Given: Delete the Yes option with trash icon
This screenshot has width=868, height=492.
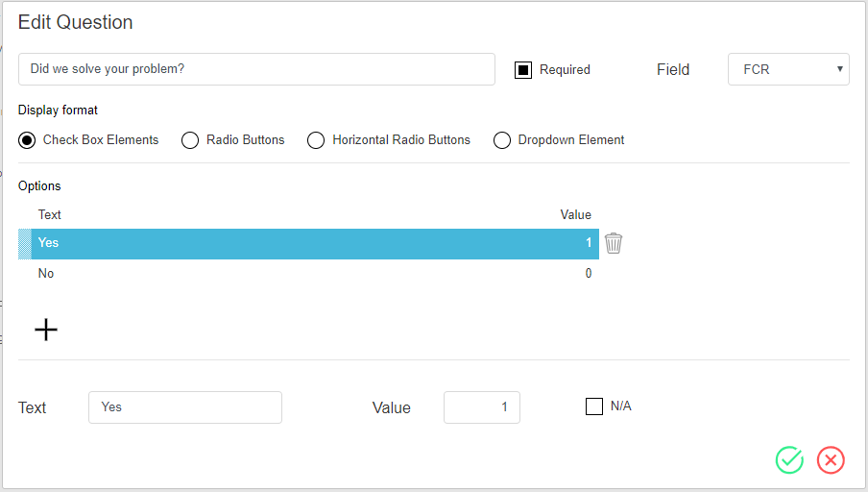Looking at the screenshot, I should pos(614,244).
